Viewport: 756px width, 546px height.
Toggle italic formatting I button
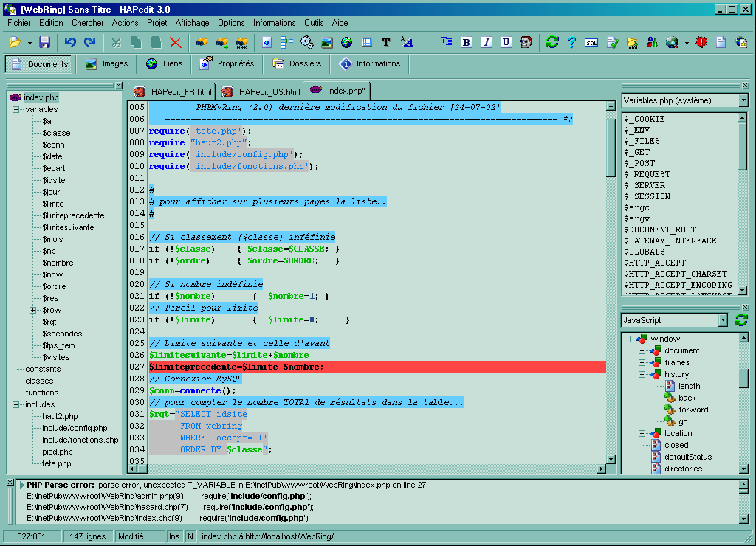(x=487, y=42)
